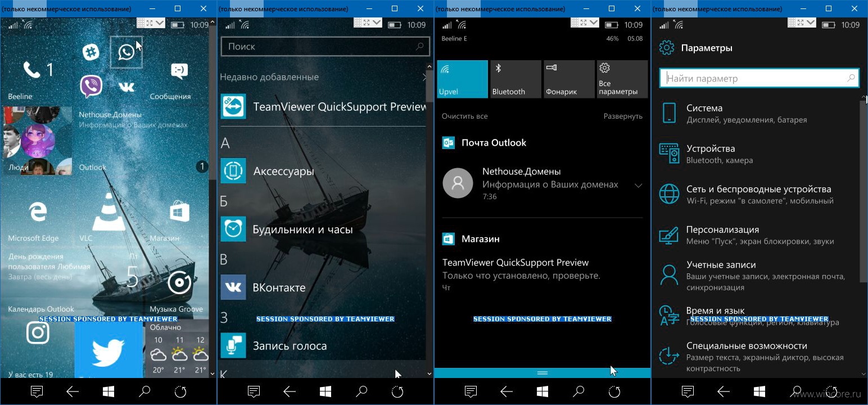
Task: Open the Nethouse.Домены mail notification
Action: (542, 184)
